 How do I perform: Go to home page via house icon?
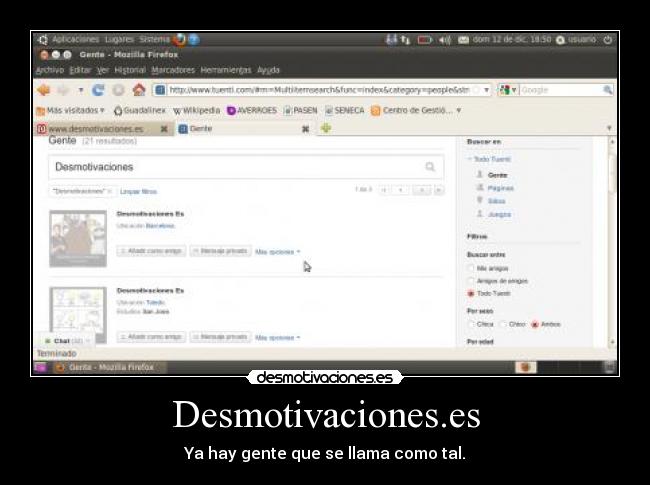[x=139, y=90]
